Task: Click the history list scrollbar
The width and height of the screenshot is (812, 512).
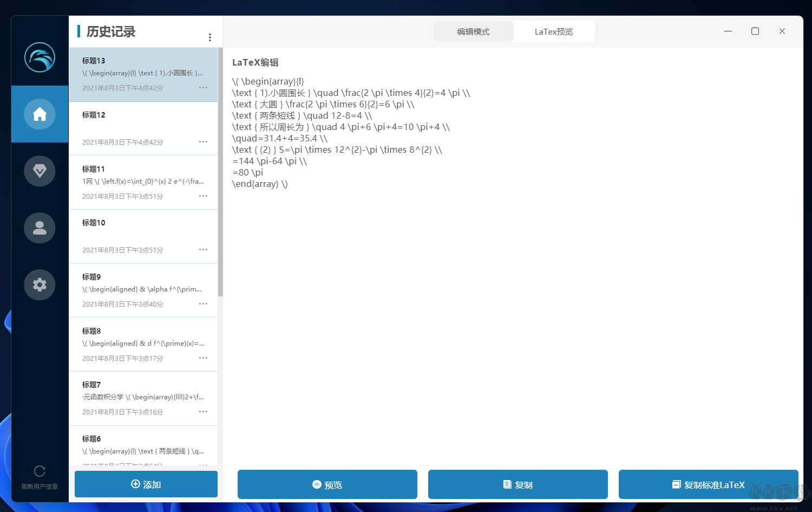Action: click(x=220, y=172)
